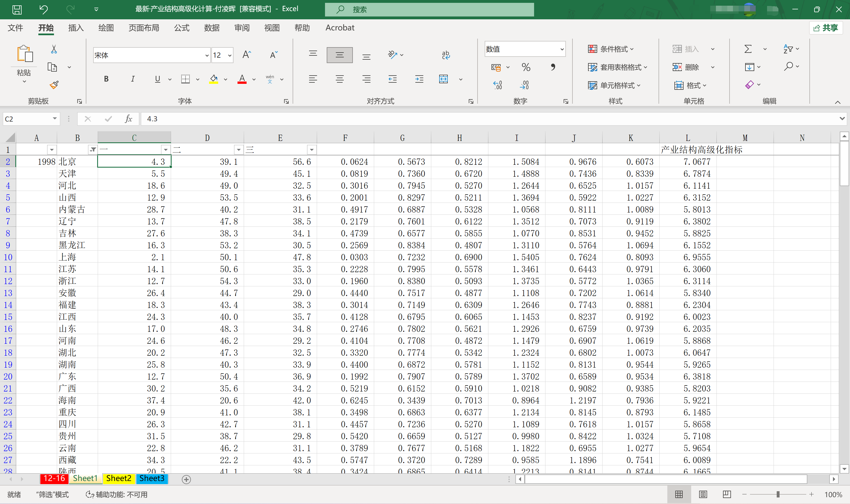
Task: Click the Format Painter brush icon
Action: coord(54,85)
